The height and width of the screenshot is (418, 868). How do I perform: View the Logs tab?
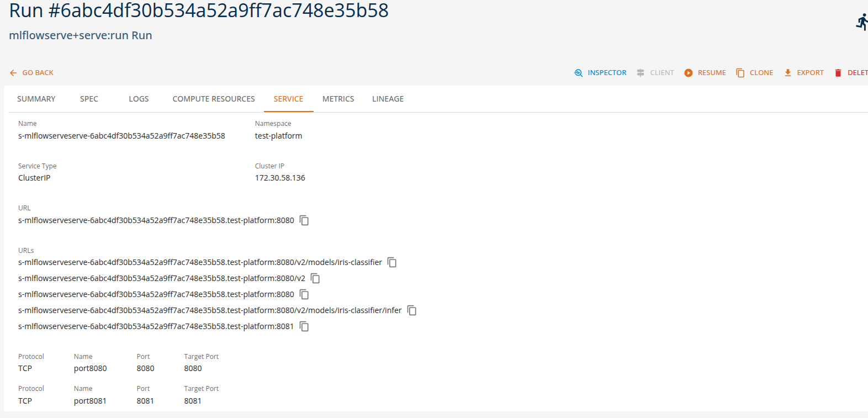click(x=139, y=99)
